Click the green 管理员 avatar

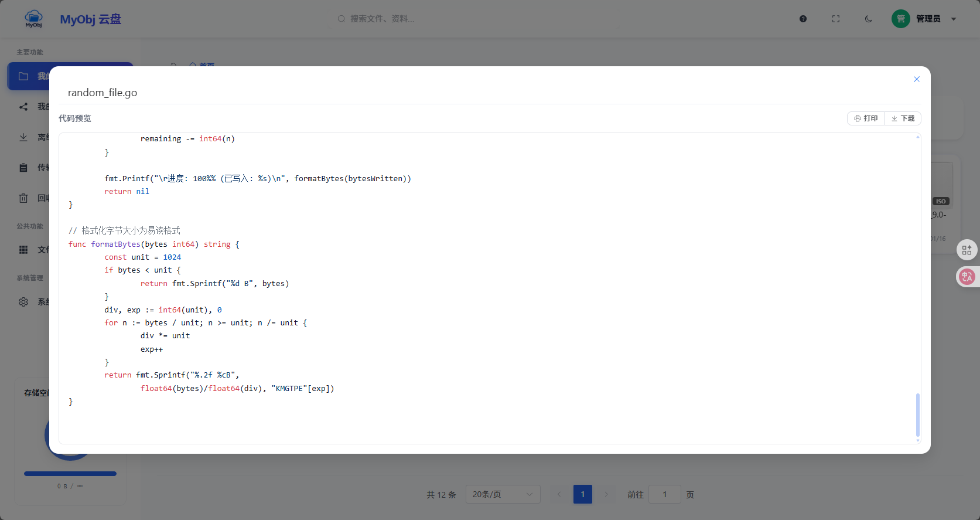pos(900,19)
